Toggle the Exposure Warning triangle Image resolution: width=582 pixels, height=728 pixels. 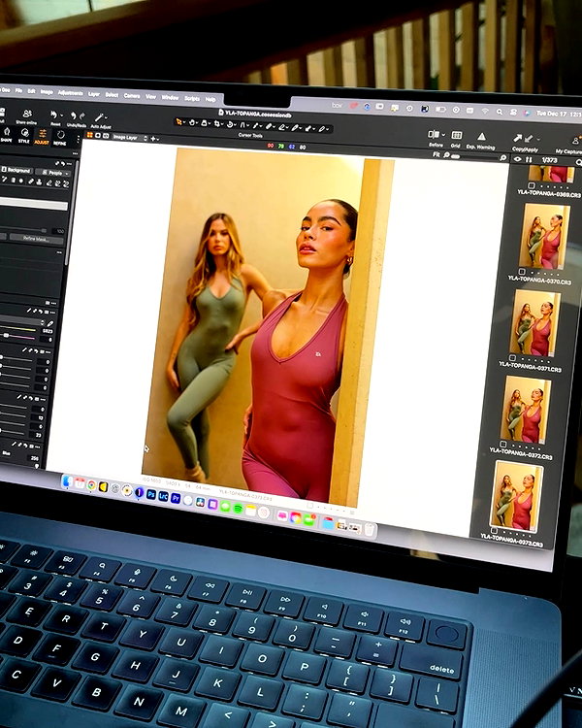point(482,137)
